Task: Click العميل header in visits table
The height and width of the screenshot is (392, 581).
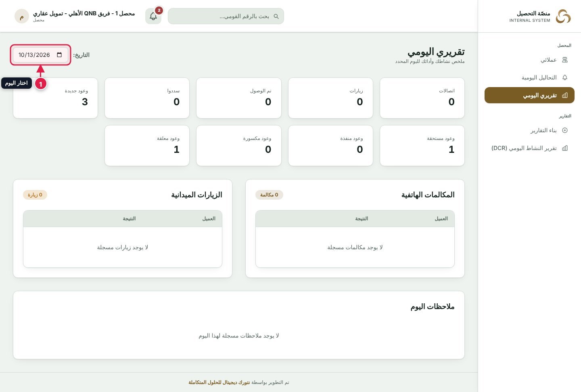Action: point(209,219)
